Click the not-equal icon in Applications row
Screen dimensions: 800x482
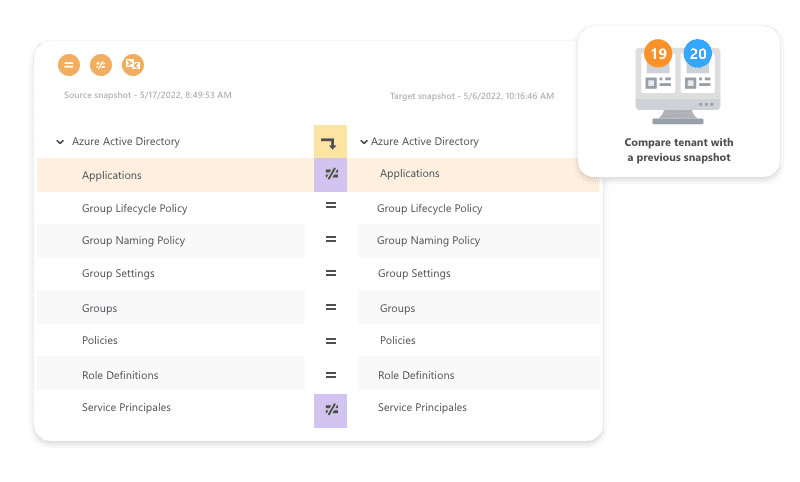[330, 175]
